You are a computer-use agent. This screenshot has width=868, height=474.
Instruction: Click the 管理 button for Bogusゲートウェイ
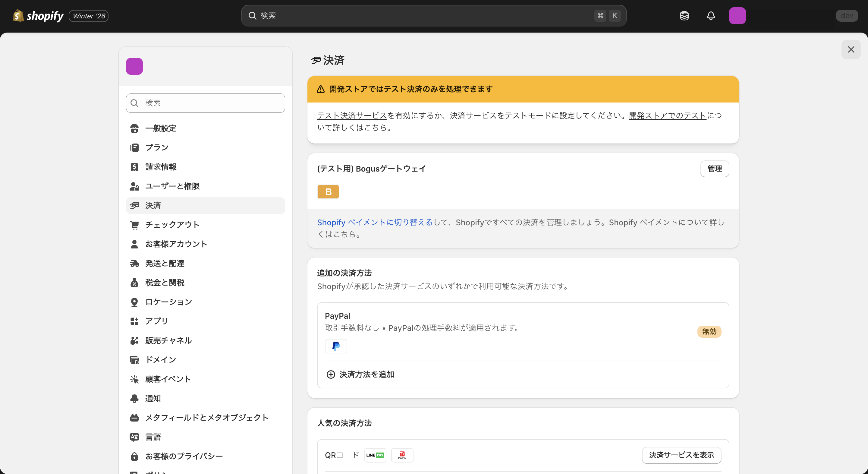[715, 169]
